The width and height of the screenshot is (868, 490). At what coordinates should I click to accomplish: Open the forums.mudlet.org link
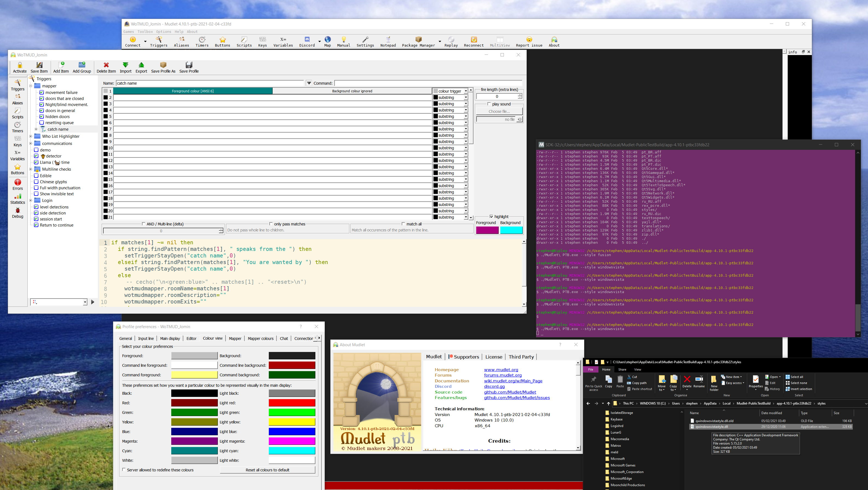click(503, 375)
